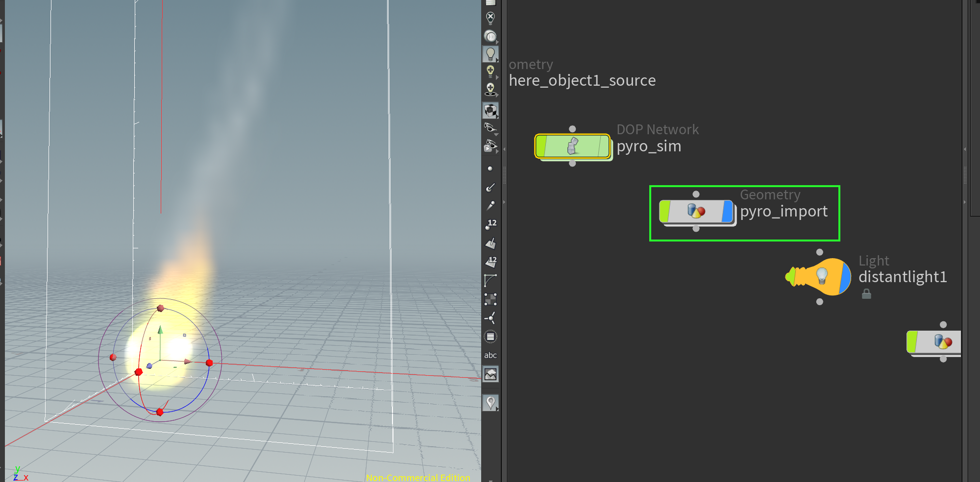980x482 pixels.
Task: Toggle the green template flag on pyro_sim
Action: [541, 145]
